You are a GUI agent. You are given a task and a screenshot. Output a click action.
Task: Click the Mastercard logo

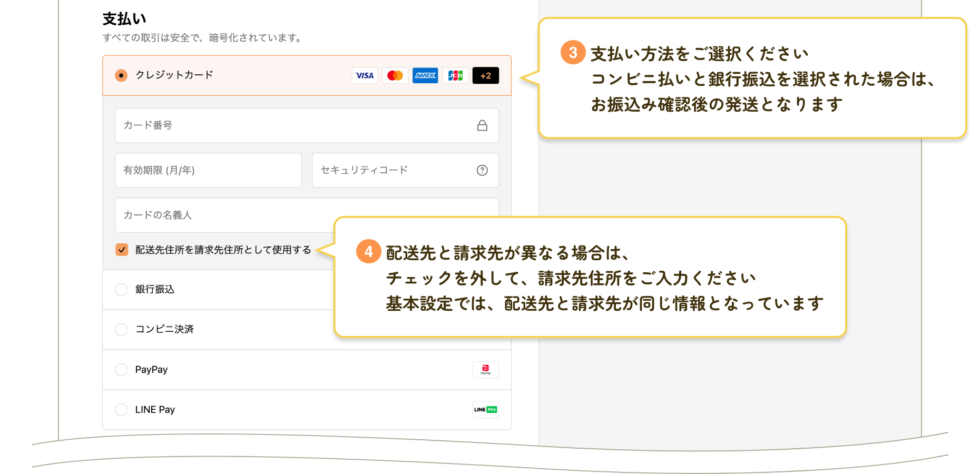[x=395, y=75]
